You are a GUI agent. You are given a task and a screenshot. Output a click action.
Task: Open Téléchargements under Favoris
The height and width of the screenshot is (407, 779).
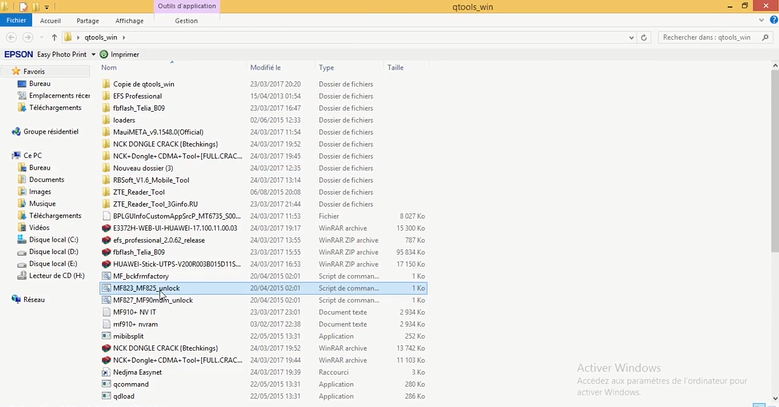pos(55,107)
